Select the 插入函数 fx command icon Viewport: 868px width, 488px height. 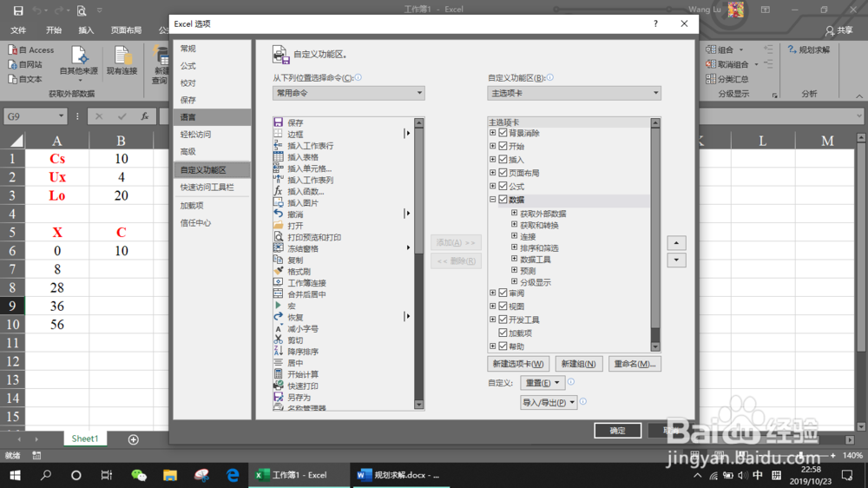pyautogui.click(x=279, y=191)
